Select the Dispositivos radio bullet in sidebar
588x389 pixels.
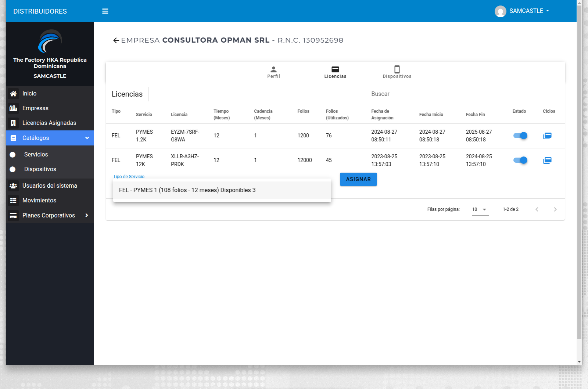coord(12,169)
